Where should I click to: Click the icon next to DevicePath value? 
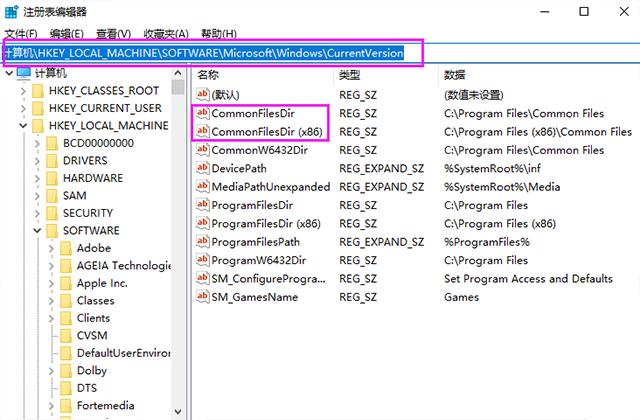tap(202, 168)
